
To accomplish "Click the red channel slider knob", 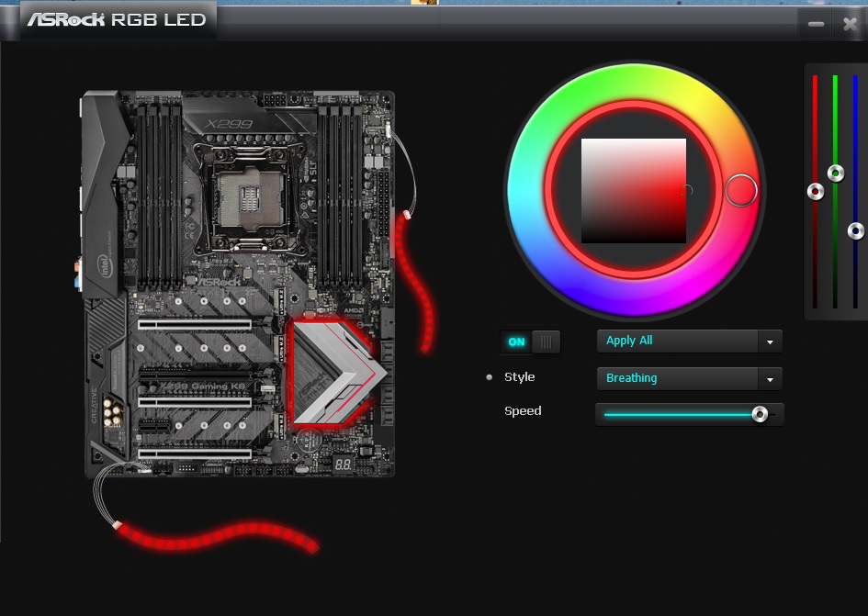I will (815, 192).
